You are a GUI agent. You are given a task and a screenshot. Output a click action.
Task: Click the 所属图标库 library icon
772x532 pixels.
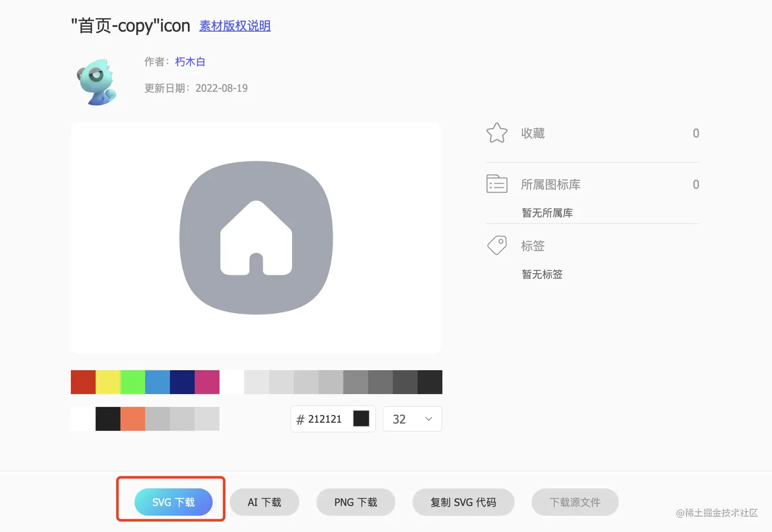tap(496, 184)
